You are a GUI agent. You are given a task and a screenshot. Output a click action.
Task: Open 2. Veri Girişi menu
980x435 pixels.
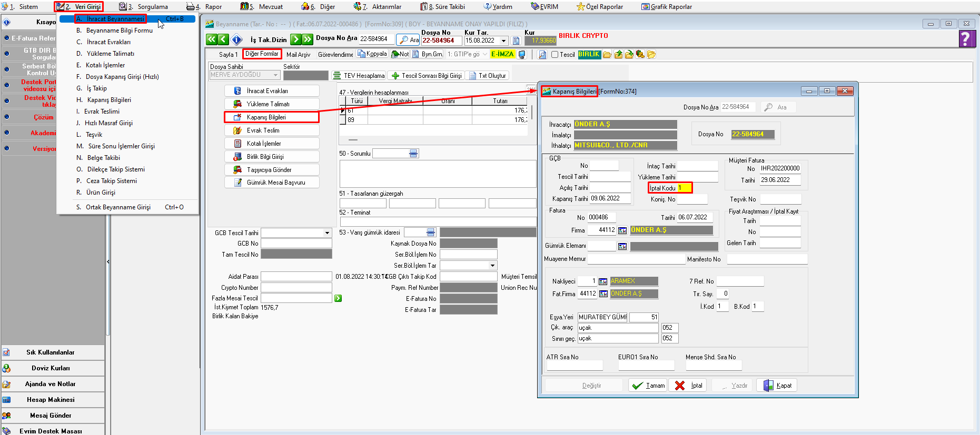pos(79,6)
